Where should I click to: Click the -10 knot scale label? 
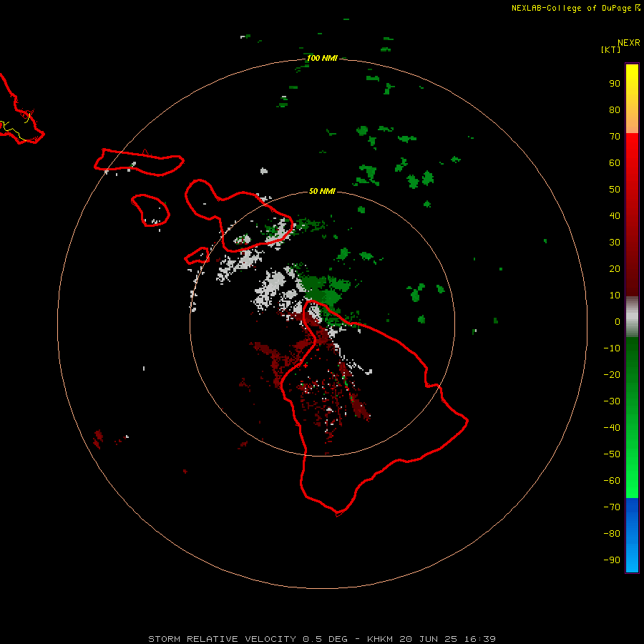pyautogui.click(x=612, y=348)
